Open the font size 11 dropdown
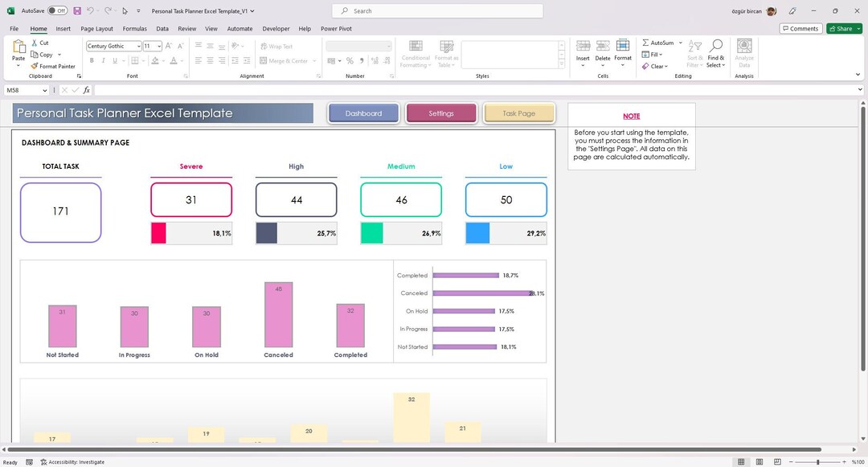Viewport: 868px width, 467px height. (158, 46)
